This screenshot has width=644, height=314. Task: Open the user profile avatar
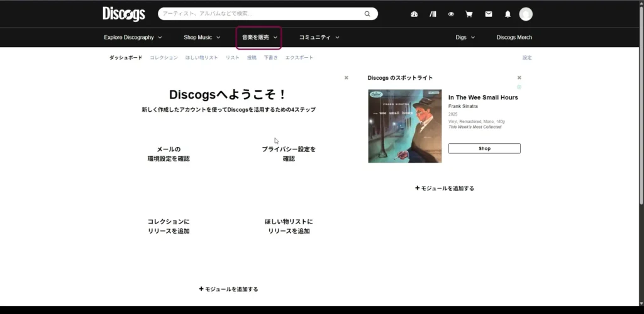point(526,14)
